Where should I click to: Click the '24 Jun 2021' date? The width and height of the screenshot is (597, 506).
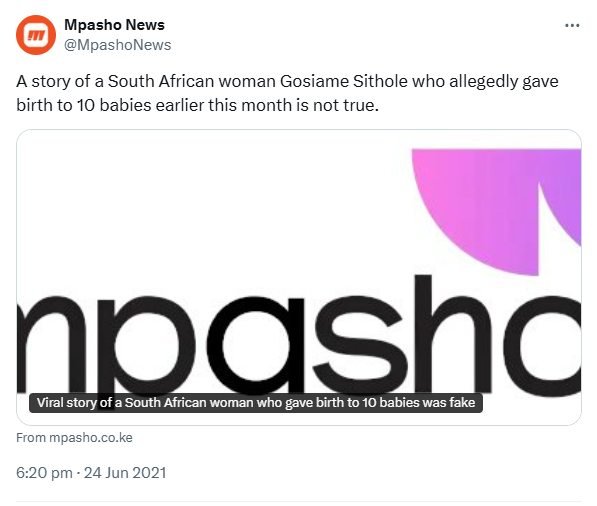pos(125,473)
